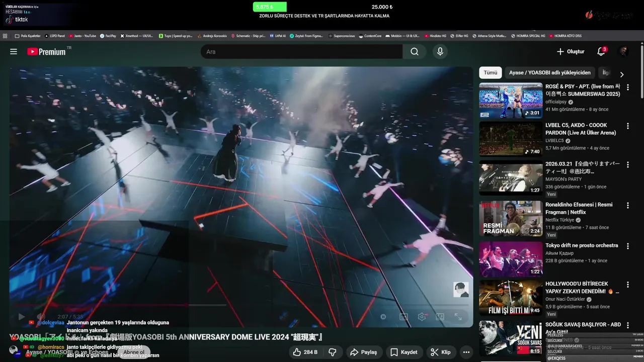The image size is (644, 362).
Task: Open Polis Kıyafetler bookmark folder
Action: tap(28, 36)
